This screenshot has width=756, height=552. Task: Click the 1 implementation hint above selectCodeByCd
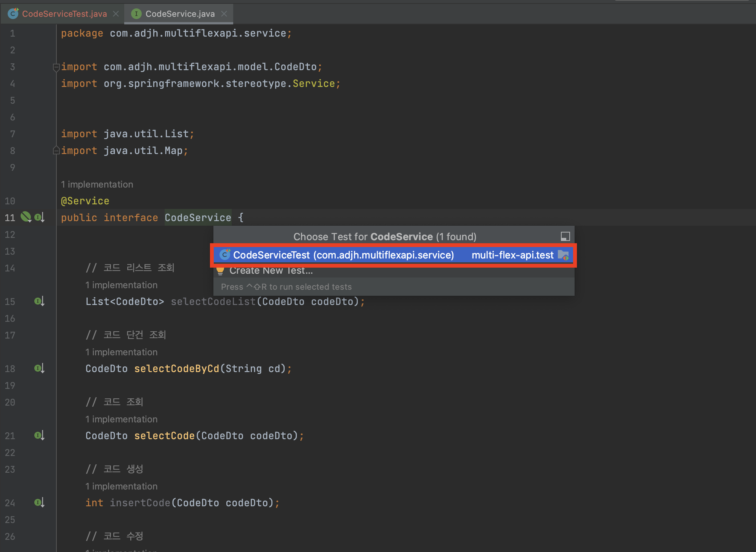pyautogui.click(x=121, y=352)
